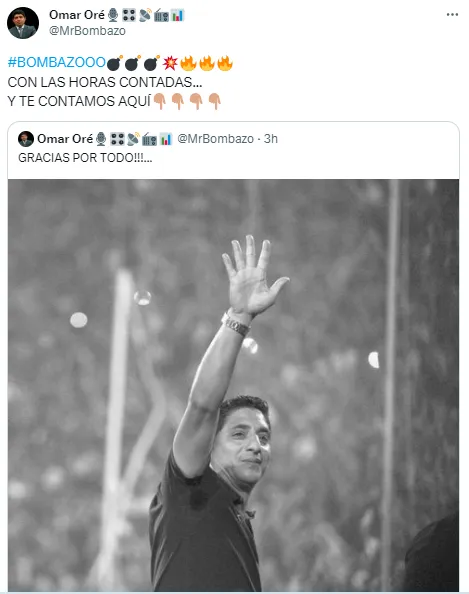Click the @MrBombazo handle in the quoted tweet
The height and width of the screenshot is (594, 469).
pyautogui.click(x=215, y=139)
